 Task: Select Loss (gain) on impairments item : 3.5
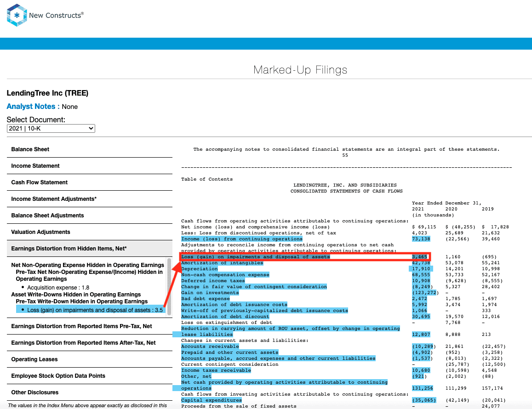point(91,310)
